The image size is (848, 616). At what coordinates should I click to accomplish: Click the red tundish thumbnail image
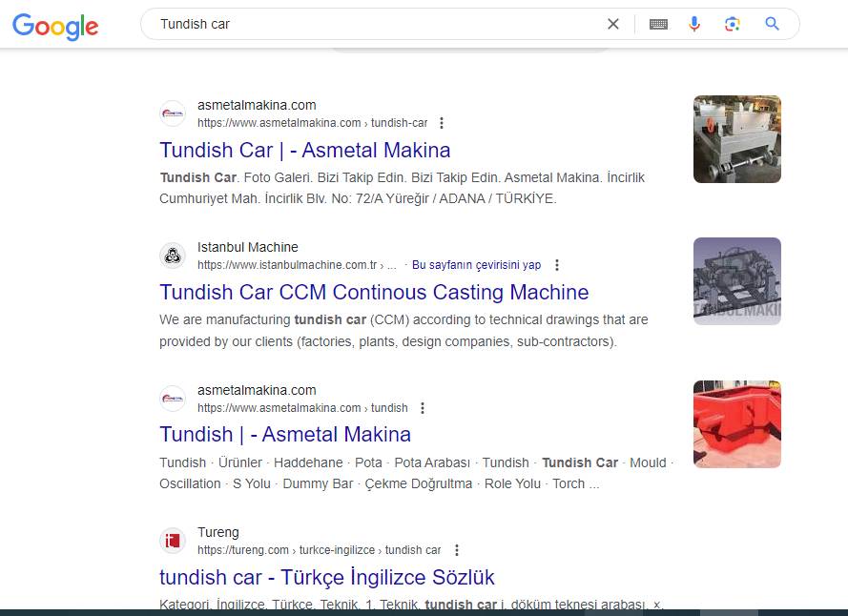pos(736,423)
